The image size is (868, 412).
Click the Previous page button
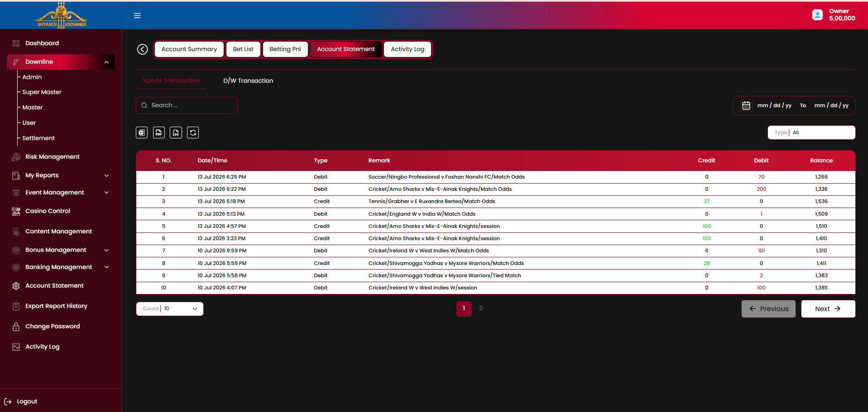coord(768,309)
